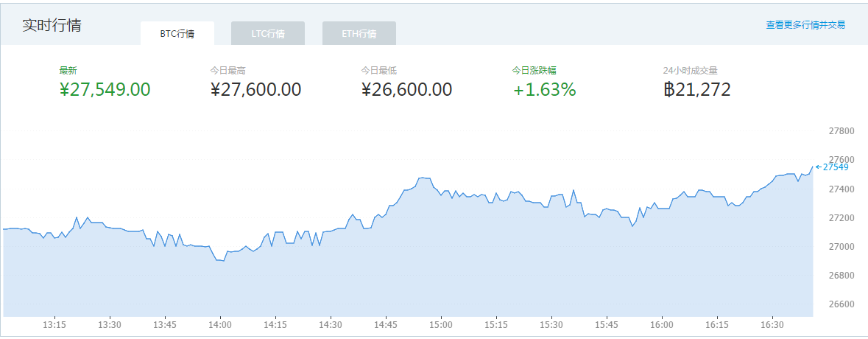This screenshot has height=339, width=868.
Task: Click the 24-hour volume ฿21,272
Action: pyautogui.click(x=696, y=90)
